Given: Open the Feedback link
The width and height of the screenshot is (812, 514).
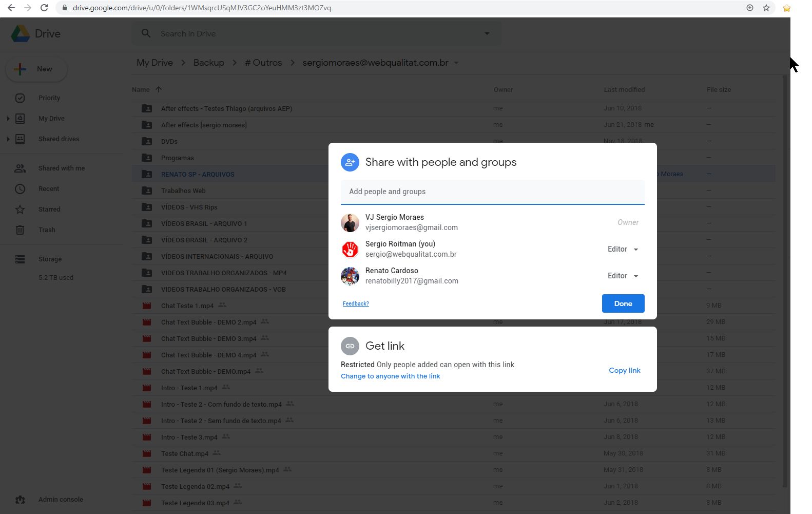Looking at the screenshot, I should pos(356,303).
